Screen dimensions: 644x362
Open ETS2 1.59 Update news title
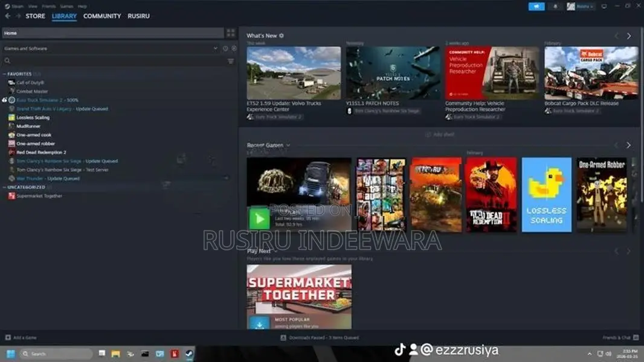pos(284,106)
